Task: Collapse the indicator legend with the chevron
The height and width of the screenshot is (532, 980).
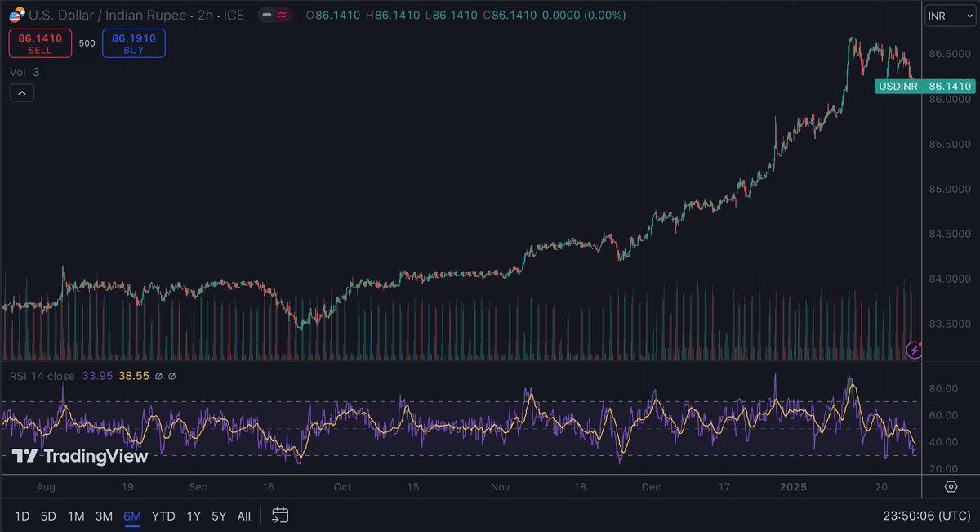Action: tap(21, 93)
